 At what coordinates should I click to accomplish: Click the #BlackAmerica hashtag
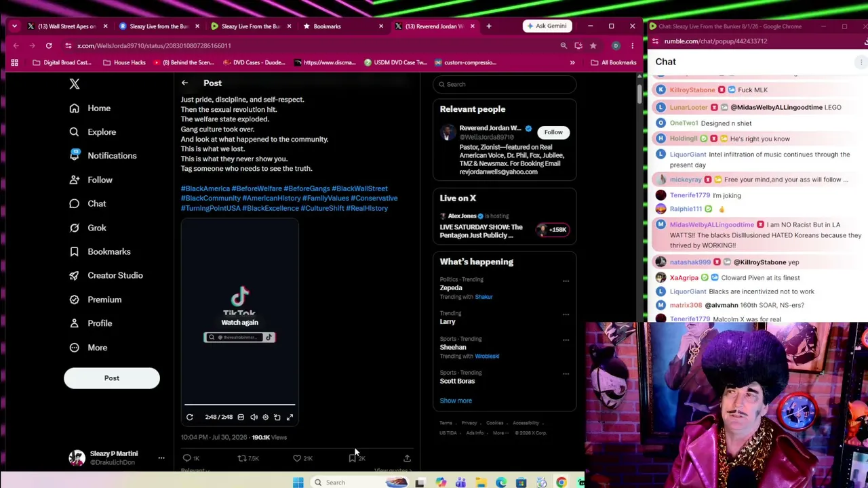205,188
